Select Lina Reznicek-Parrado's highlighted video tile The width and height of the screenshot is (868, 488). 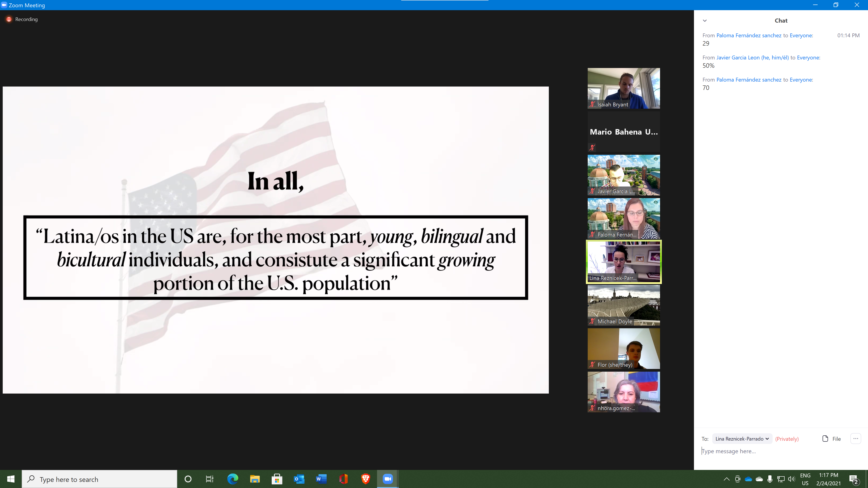[623, 262]
